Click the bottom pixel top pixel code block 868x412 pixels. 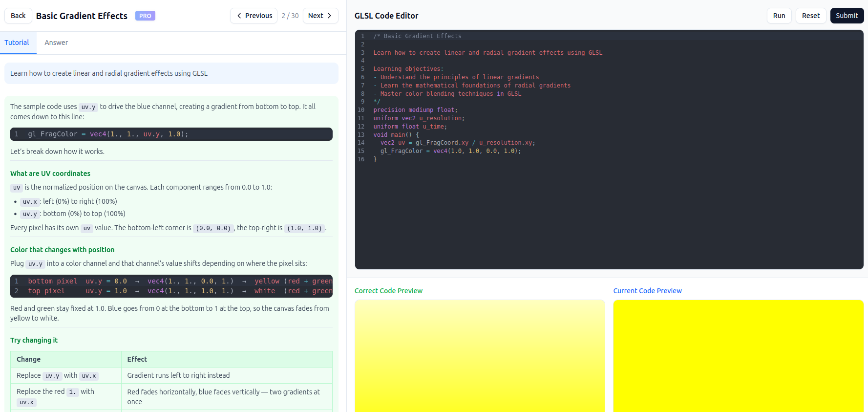pos(171,286)
